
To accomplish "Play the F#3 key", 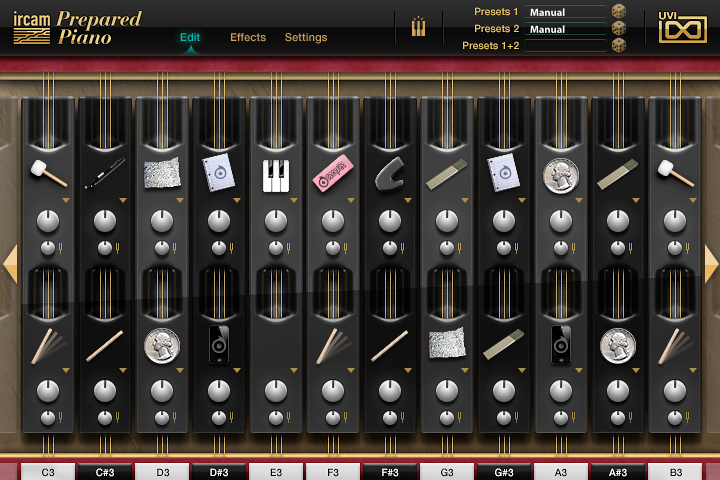I will [x=390, y=472].
